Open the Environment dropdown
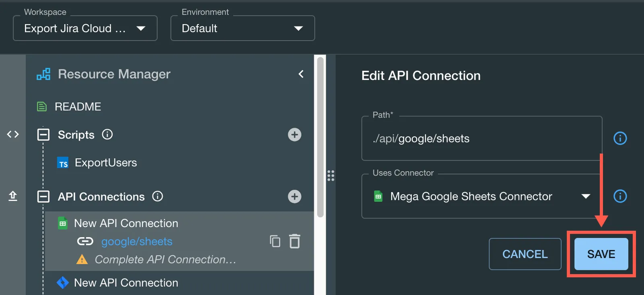Viewport: 644px width, 295px height. tap(243, 28)
